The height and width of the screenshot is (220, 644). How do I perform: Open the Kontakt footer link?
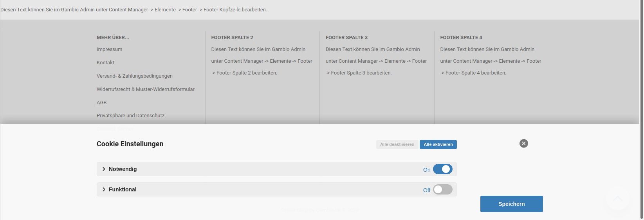click(x=105, y=63)
